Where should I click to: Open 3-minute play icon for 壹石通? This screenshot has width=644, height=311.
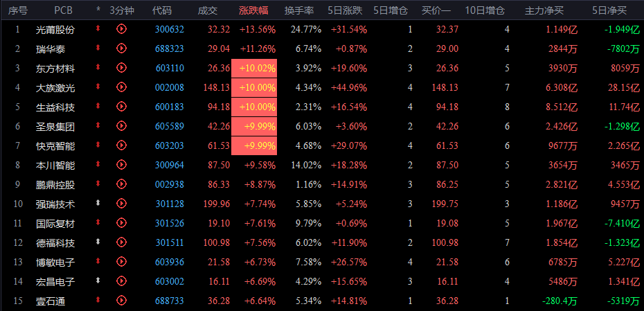coord(121,301)
